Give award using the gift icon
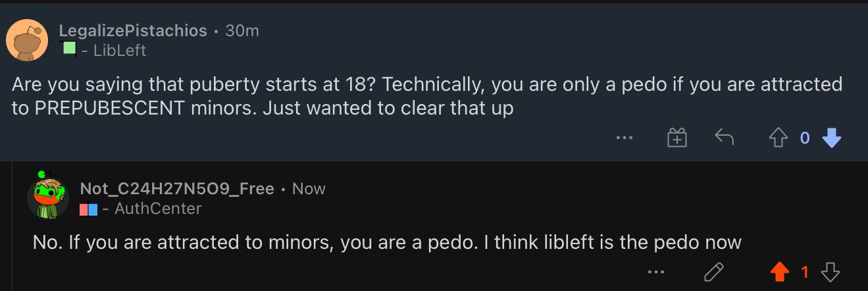The height and width of the screenshot is (291, 868). [x=677, y=138]
